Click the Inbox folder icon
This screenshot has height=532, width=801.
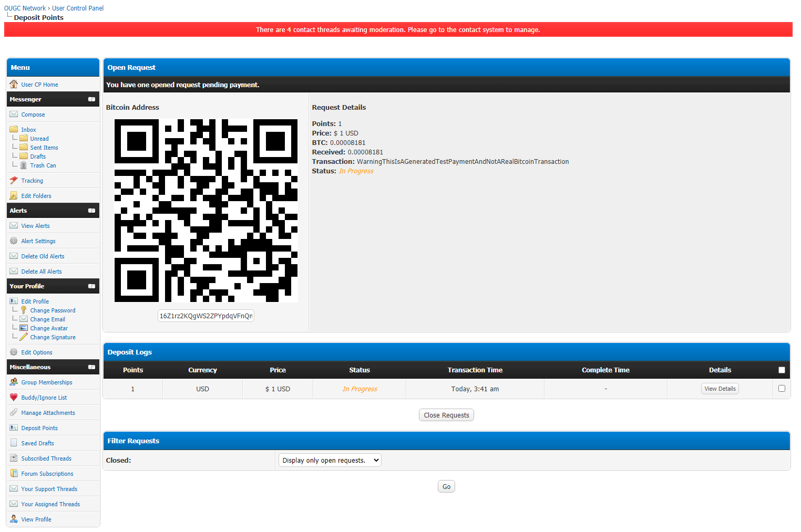(14, 129)
